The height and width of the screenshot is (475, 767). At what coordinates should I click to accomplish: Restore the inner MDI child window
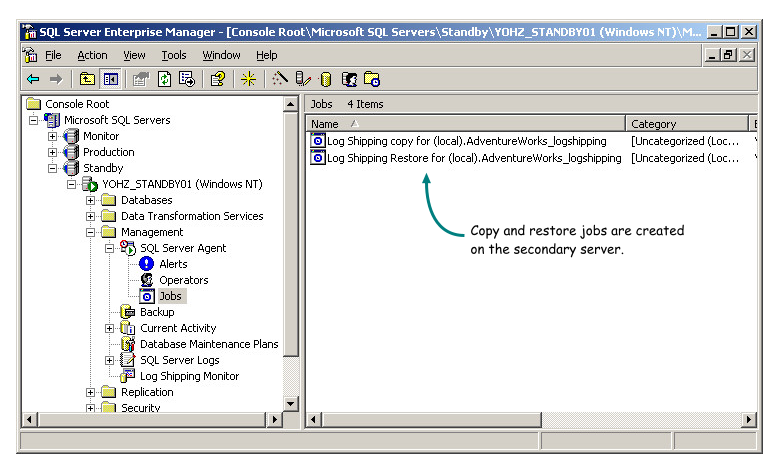[728, 55]
